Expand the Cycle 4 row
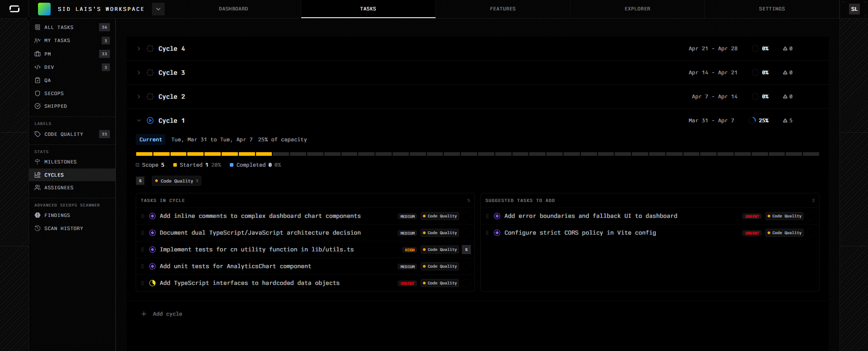 (139, 48)
